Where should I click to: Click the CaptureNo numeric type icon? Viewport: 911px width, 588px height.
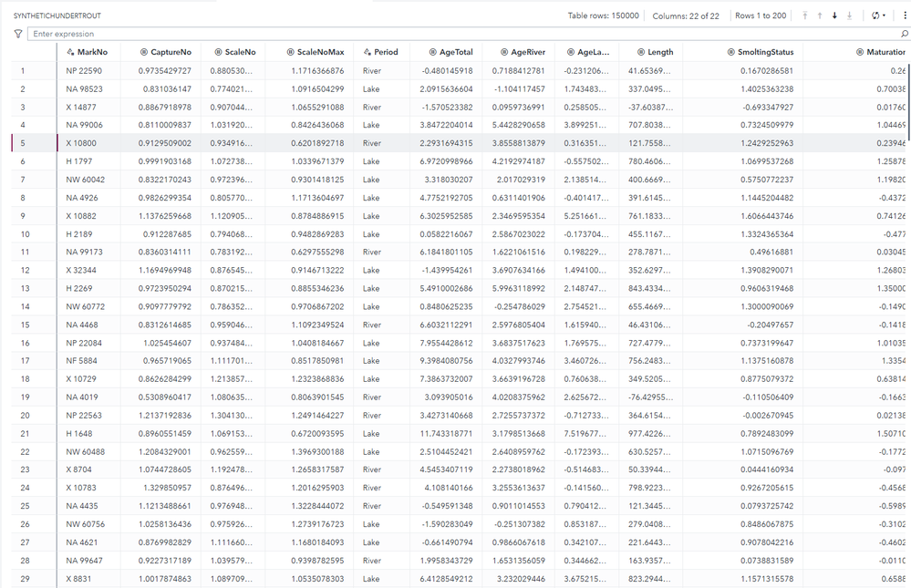coord(143,52)
